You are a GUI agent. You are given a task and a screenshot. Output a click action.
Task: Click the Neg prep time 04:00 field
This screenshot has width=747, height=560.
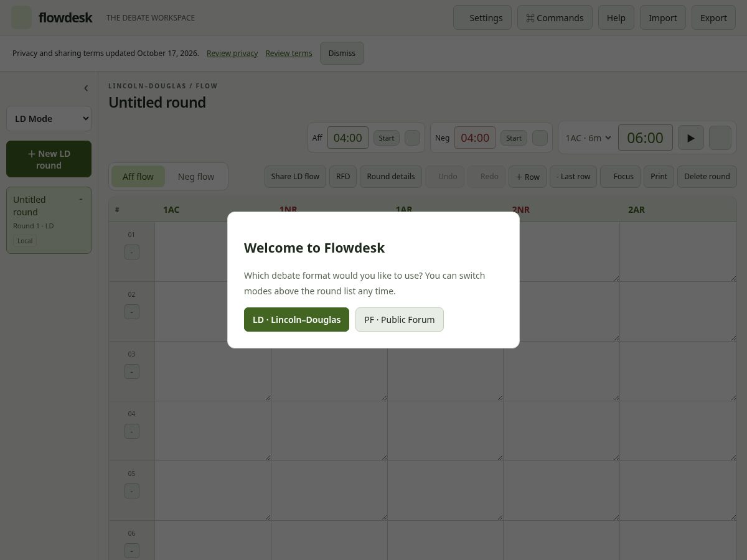475,138
